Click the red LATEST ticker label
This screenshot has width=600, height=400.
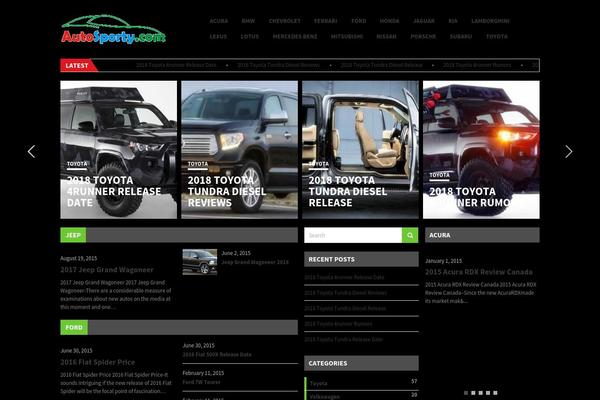[x=77, y=65]
